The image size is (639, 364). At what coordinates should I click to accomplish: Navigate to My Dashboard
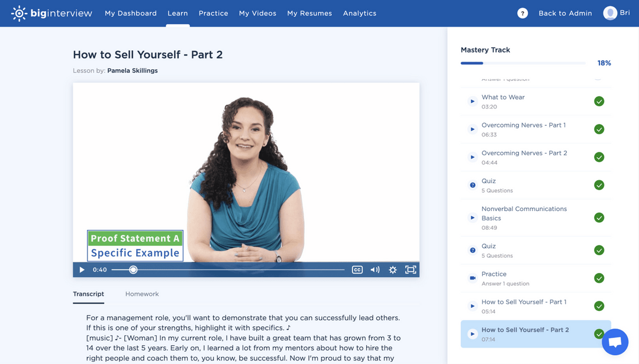click(131, 12)
